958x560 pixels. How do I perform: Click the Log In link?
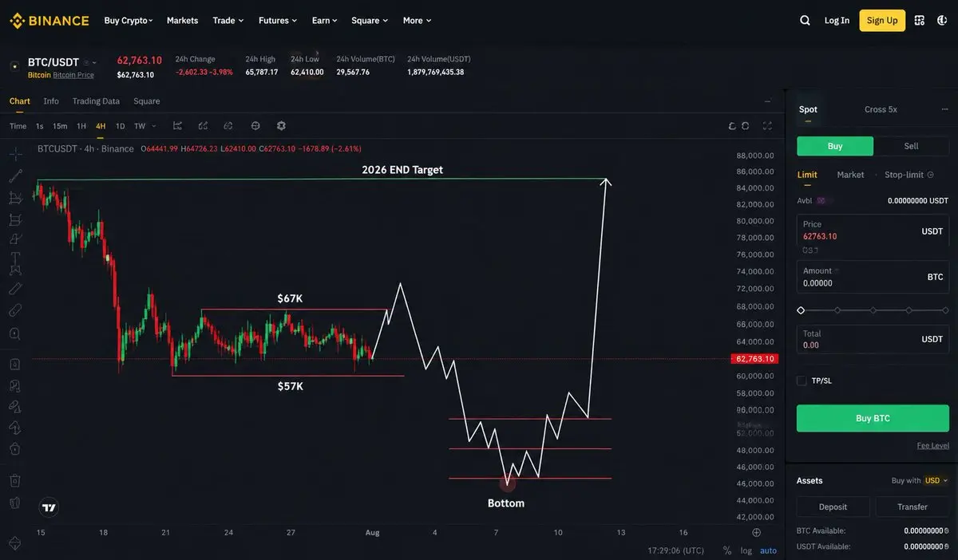837,21
